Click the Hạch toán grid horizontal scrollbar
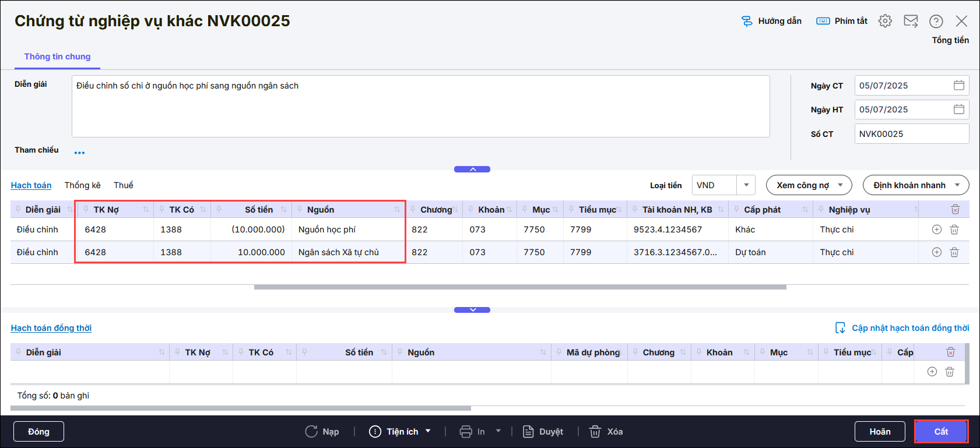 (519, 287)
